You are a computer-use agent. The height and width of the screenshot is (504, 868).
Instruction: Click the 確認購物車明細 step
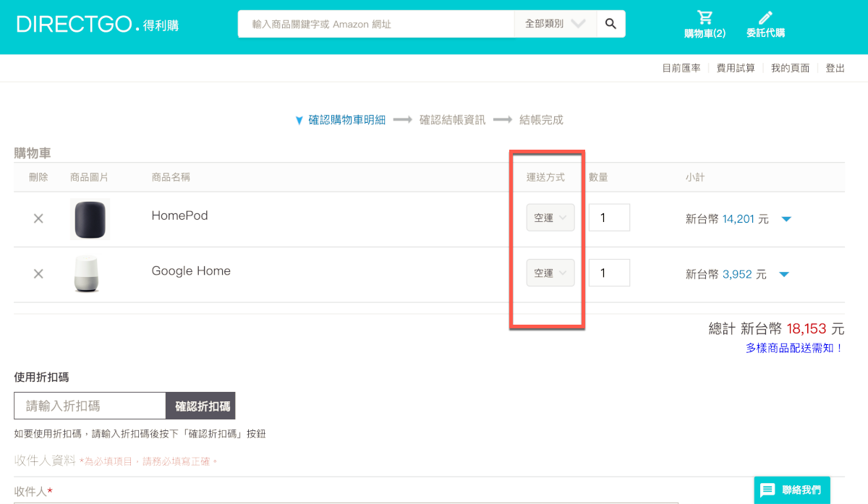[346, 120]
